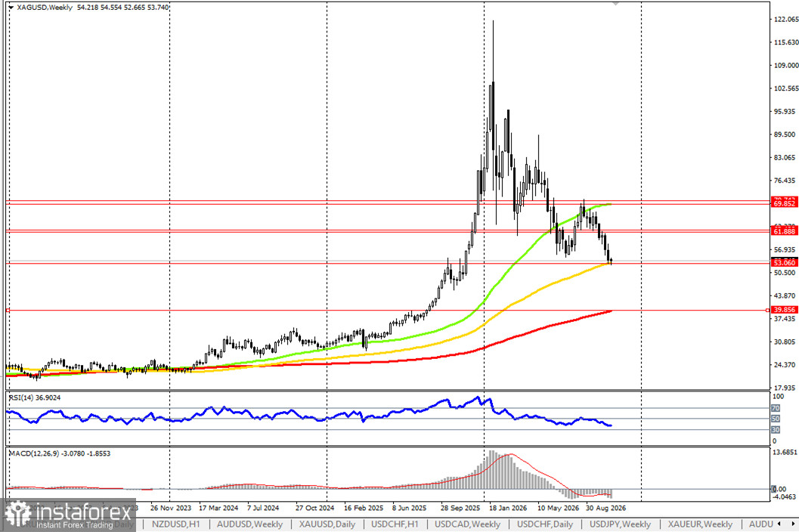Click the 122.065 value on the price scale
Screen dimensions: 799x532
tap(785, 20)
